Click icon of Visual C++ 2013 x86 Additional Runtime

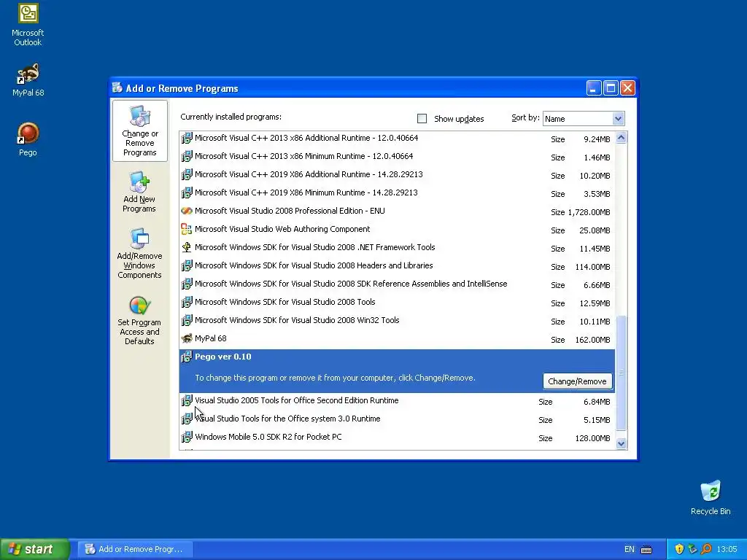point(187,138)
